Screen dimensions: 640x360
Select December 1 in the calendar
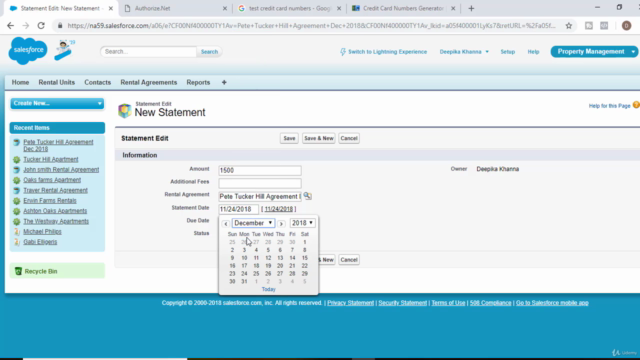point(304,242)
